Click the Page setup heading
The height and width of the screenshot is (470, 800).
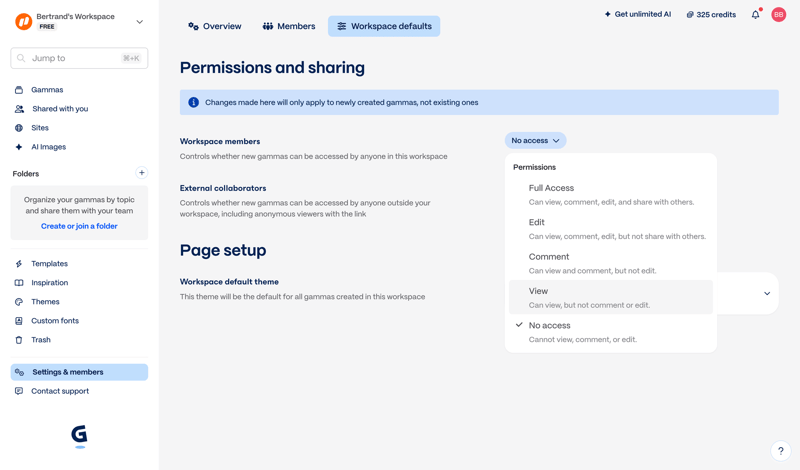click(x=223, y=250)
